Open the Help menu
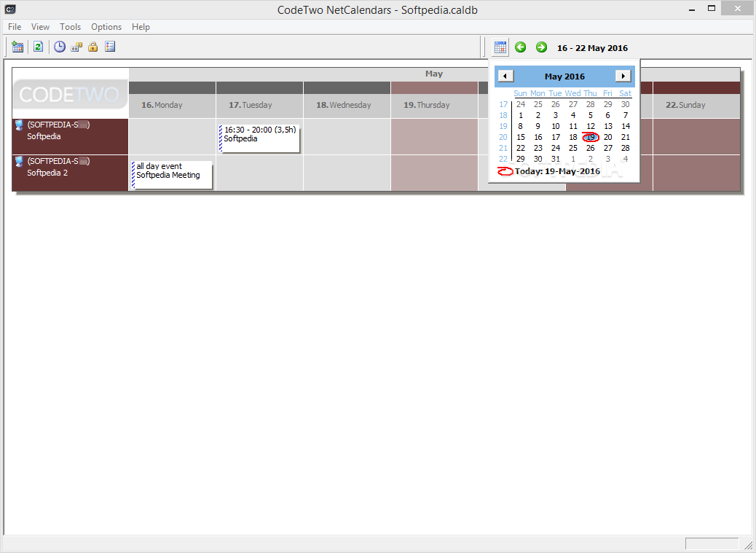The height and width of the screenshot is (553, 756). coord(141,27)
